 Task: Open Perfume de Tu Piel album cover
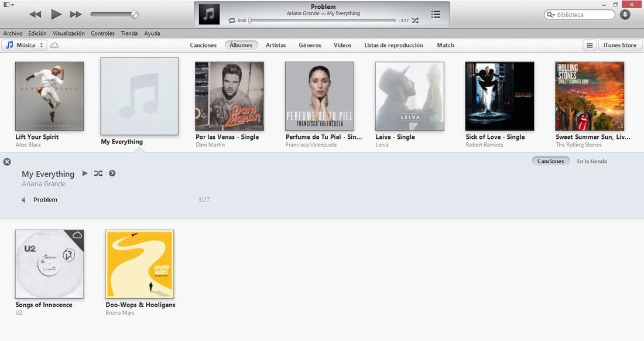(319, 96)
